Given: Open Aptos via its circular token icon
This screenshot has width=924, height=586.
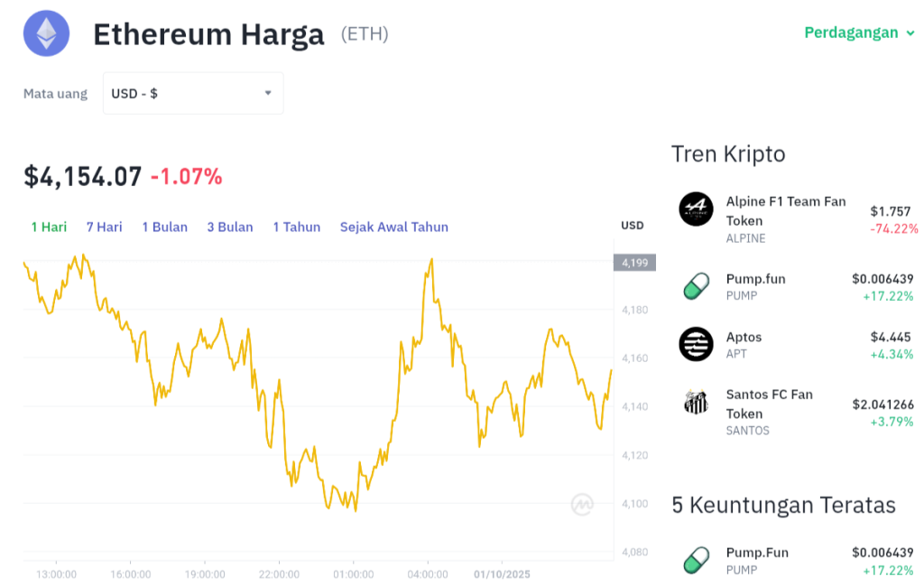Looking at the screenshot, I should (x=696, y=344).
